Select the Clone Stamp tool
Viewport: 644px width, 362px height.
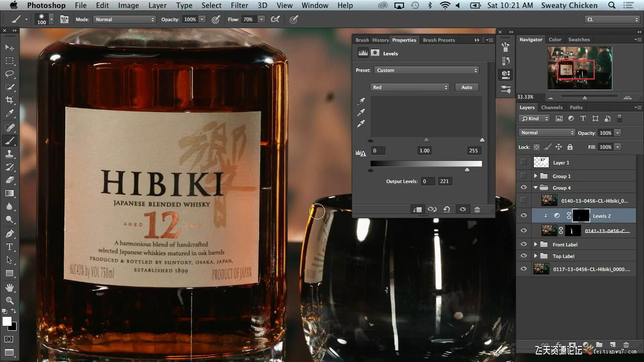pyautogui.click(x=10, y=154)
